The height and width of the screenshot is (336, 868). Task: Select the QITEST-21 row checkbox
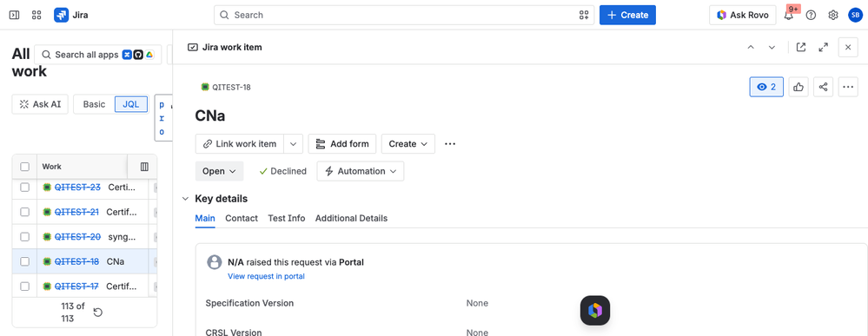coord(25,212)
